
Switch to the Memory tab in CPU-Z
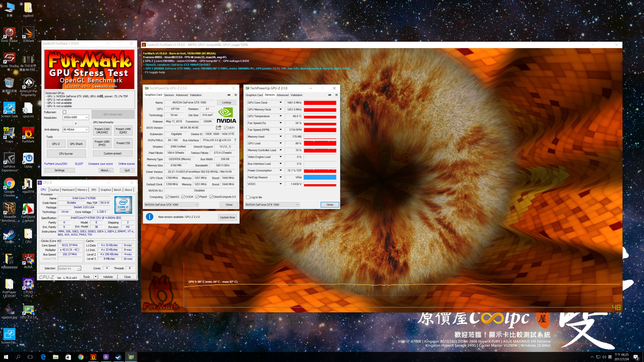(x=82, y=190)
